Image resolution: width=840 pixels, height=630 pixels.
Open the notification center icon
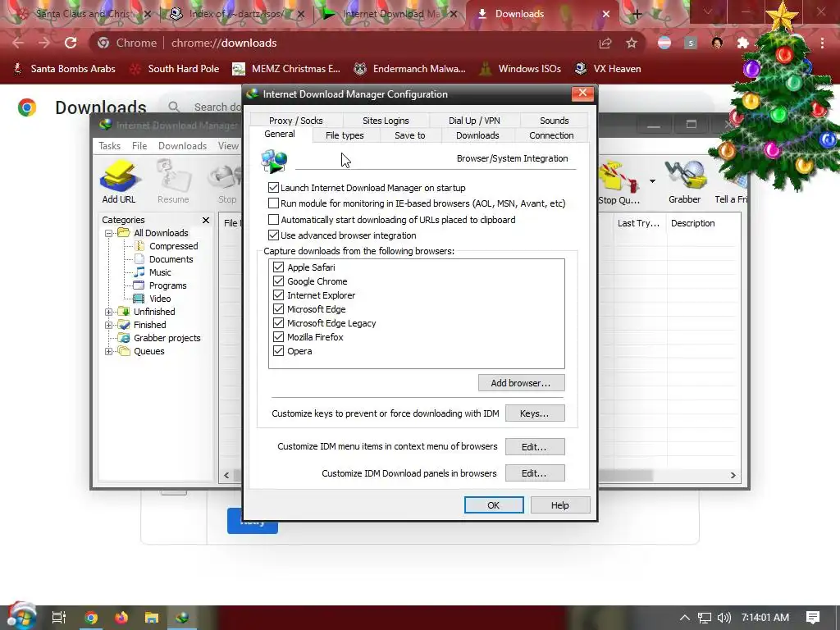point(813,618)
